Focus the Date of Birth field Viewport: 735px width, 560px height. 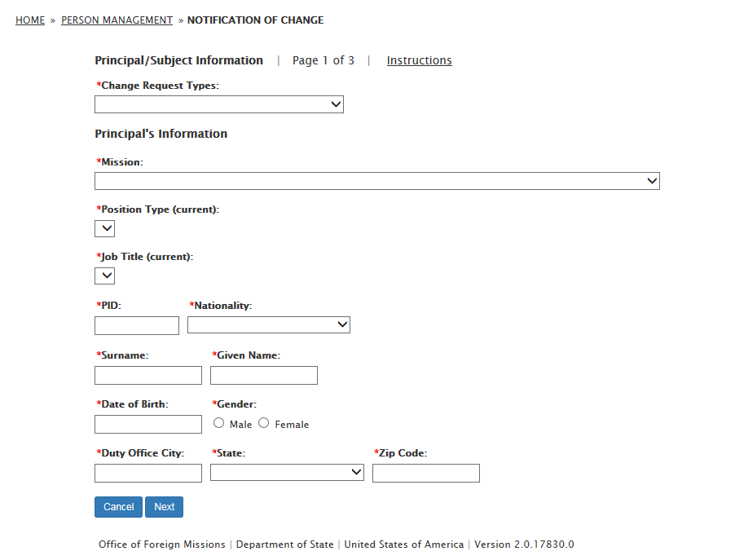click(x=148, y=424)
